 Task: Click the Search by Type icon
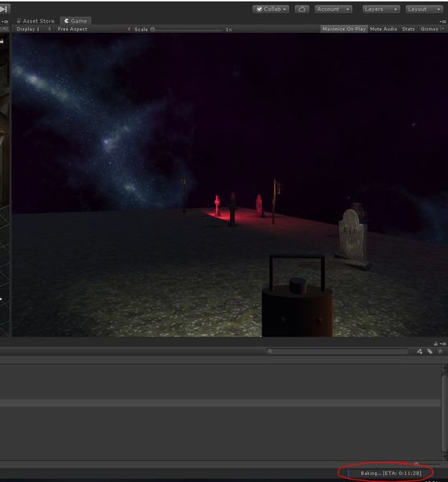(x=419, y=351)
